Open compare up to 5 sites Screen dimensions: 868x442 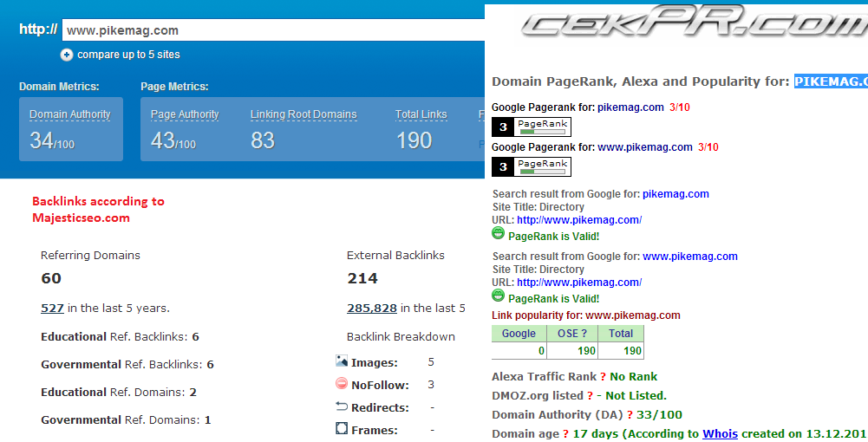pyautogui.click(x=128, y=55)
